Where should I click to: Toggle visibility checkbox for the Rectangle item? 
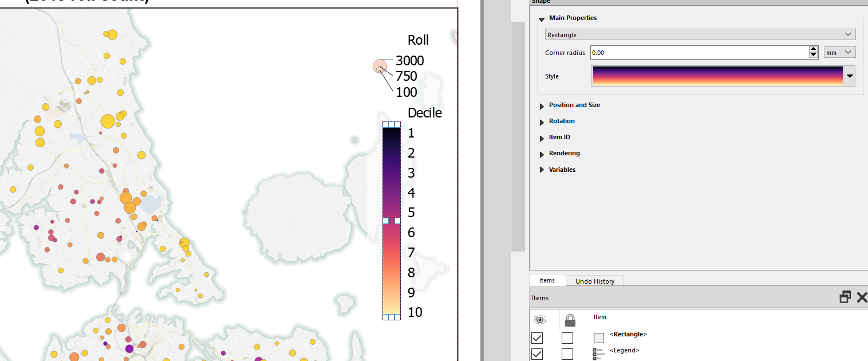tap(536, 338)
